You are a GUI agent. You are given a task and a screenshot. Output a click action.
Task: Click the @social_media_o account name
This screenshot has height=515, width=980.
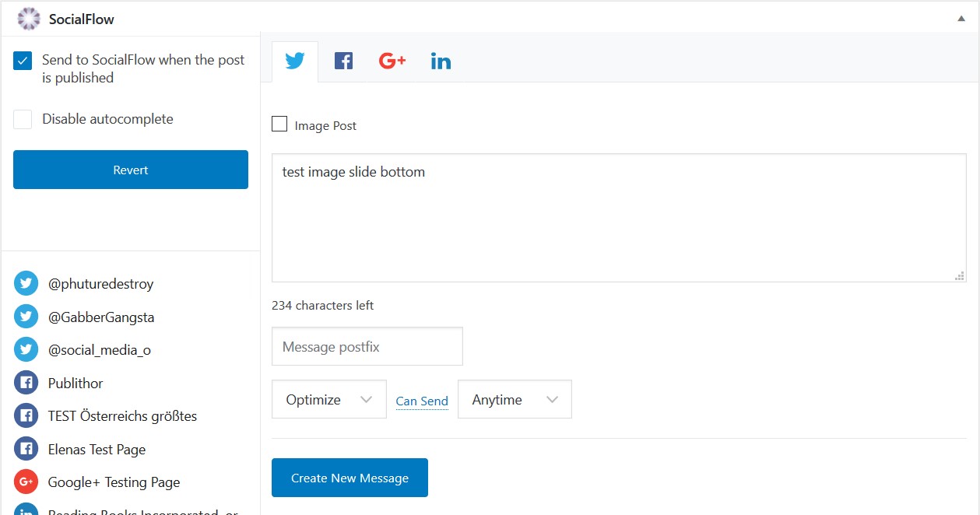click(x=100, y=350)
